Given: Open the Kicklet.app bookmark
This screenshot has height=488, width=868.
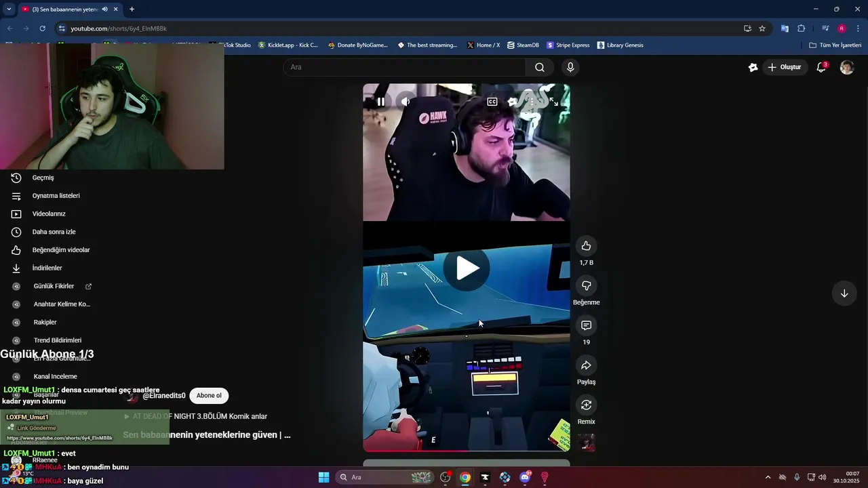Looking at the screenshot, I should (288, 45).
